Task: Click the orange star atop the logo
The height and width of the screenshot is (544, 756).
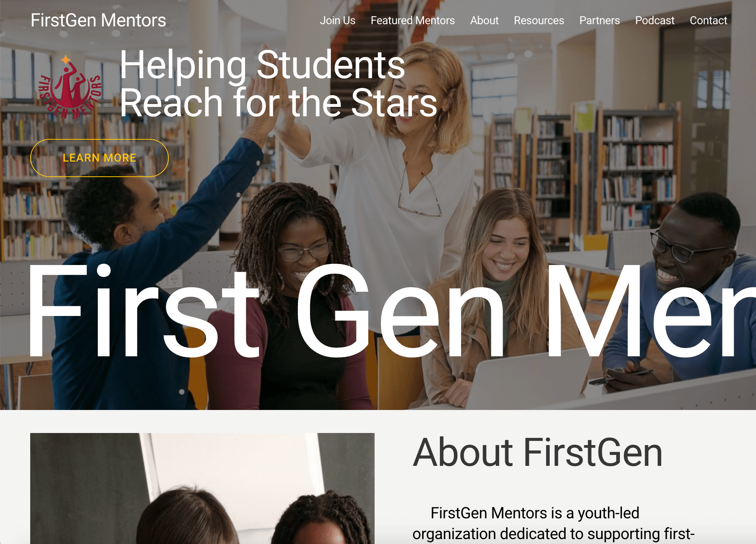Action: click(66, 59)
